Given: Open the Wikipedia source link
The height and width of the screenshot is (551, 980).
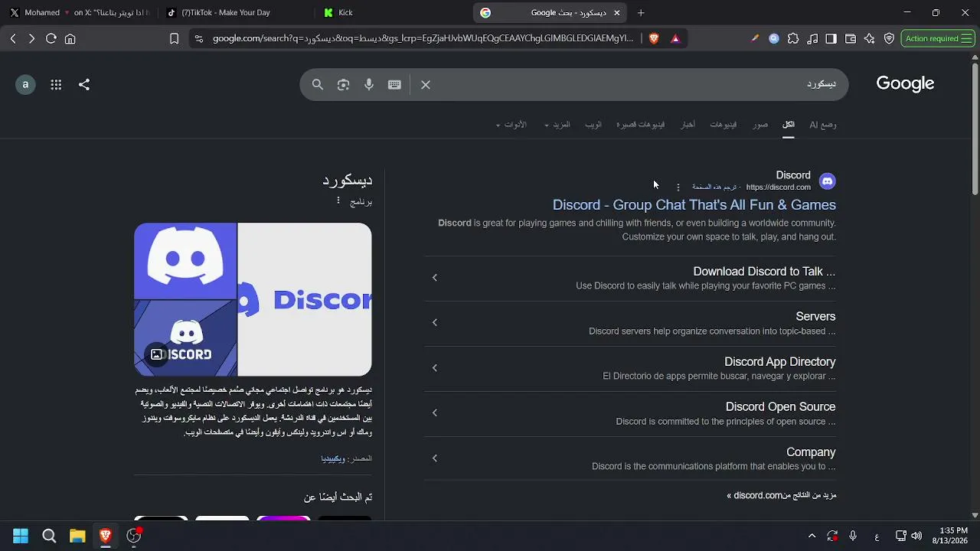Looking at the screenshot, I should (x=333, y=458).
